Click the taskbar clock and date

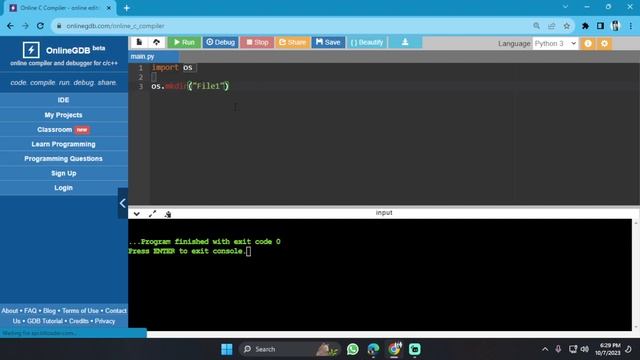click(x=608, y=349)
